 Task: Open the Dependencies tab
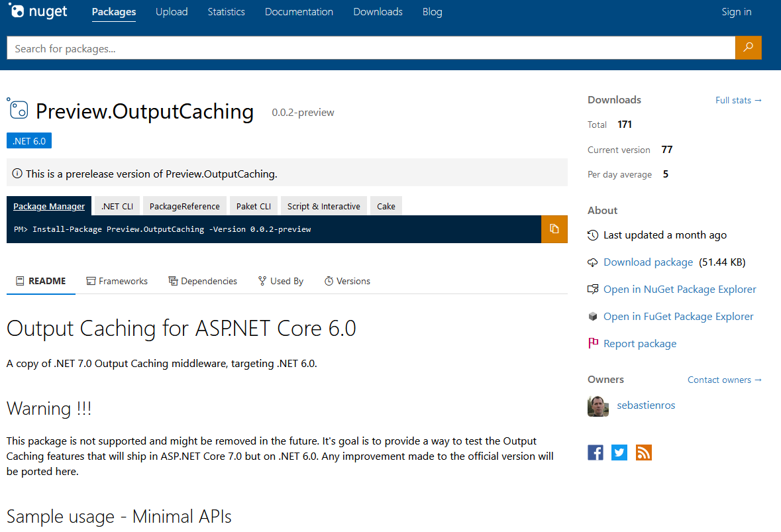click(203, 281)
